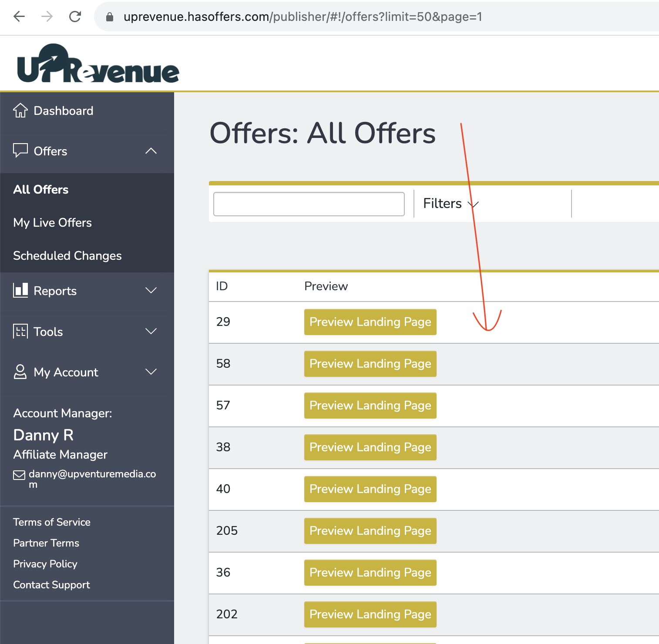
Task: Click the UpRevenue logo
Action: click(x=98, y=64)
